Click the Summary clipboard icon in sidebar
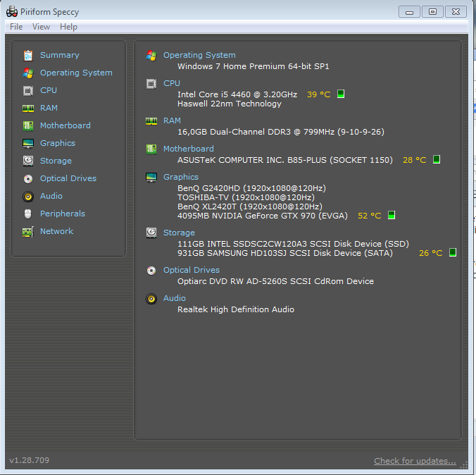The image size is (476, 475). [28, 55]
